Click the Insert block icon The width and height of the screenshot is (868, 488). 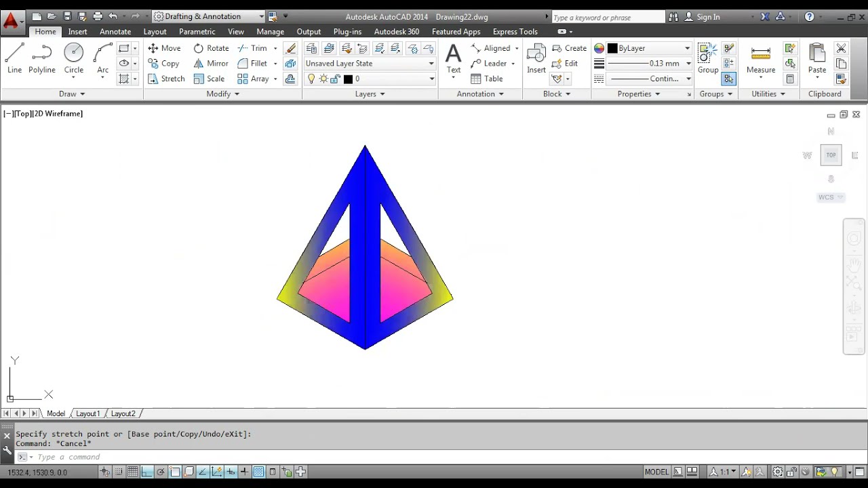point(536,58)
